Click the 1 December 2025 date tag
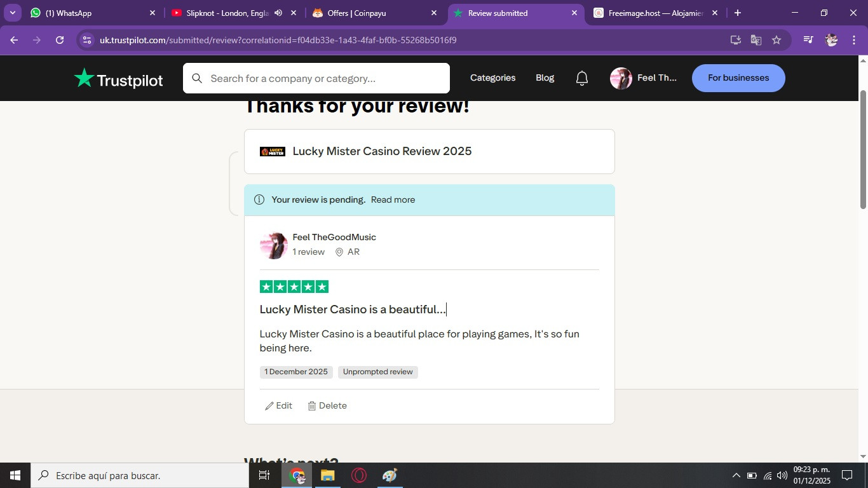The height and width of the screenshot is (488, 868). tap(296, 372)
